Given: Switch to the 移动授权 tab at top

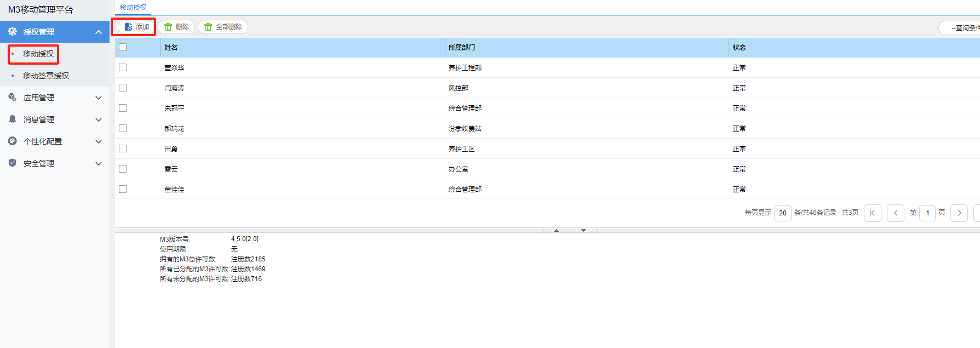Looking at the screenshot, I should [x=133, y=8].
